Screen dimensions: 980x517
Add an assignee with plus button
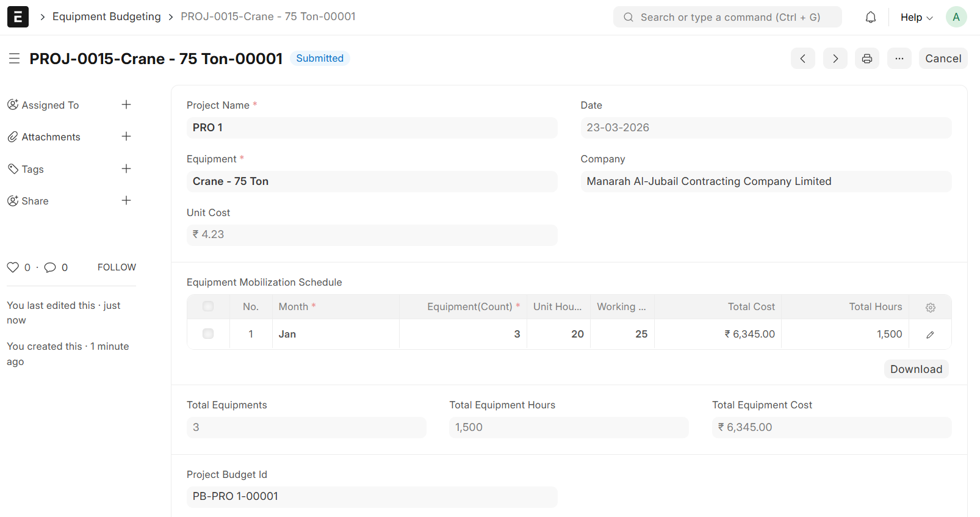click(126, 104)
